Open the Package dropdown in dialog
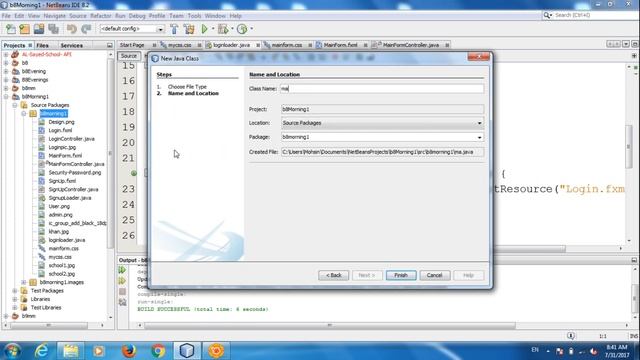The height and width of the screenshot is (360, 640). [x=480, y=137]
